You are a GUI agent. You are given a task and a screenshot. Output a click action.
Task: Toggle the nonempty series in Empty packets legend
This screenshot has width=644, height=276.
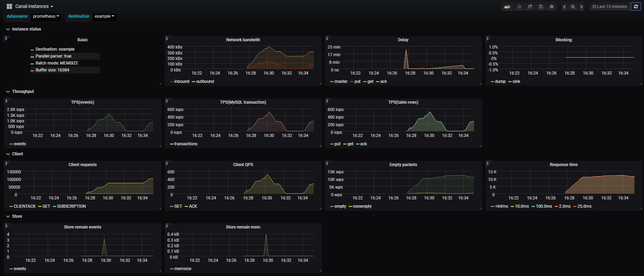click(362, 206)
